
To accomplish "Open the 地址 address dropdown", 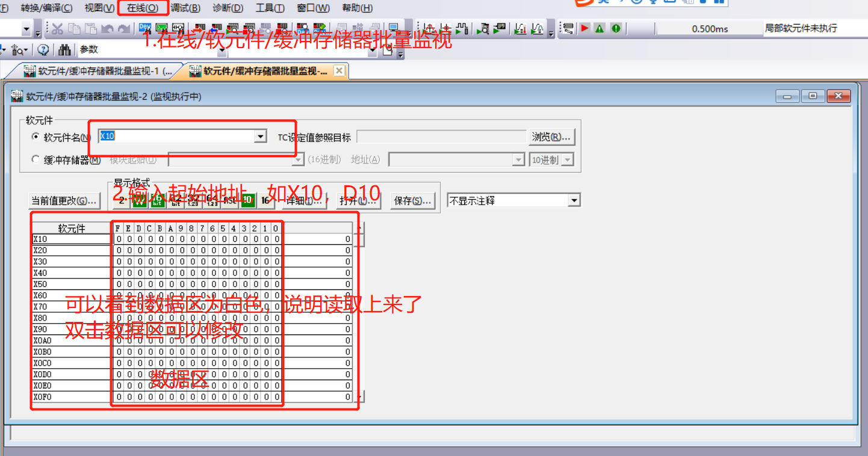I will tap(518, 159).
